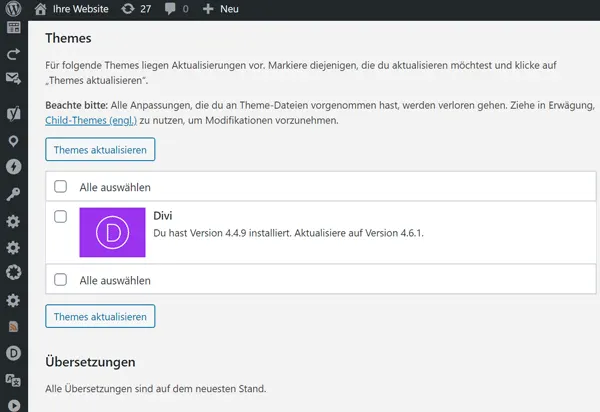Click gear icon just above the RSS icon
Image resolution: width=600 pixels, height=412 pixels.
13,301
